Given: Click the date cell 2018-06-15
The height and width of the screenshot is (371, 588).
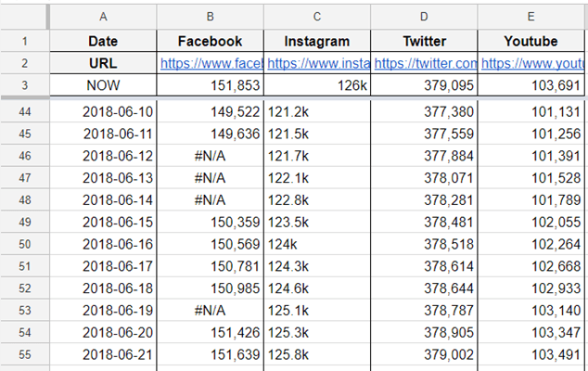Looking at the screenshot, I should (102, 222).
